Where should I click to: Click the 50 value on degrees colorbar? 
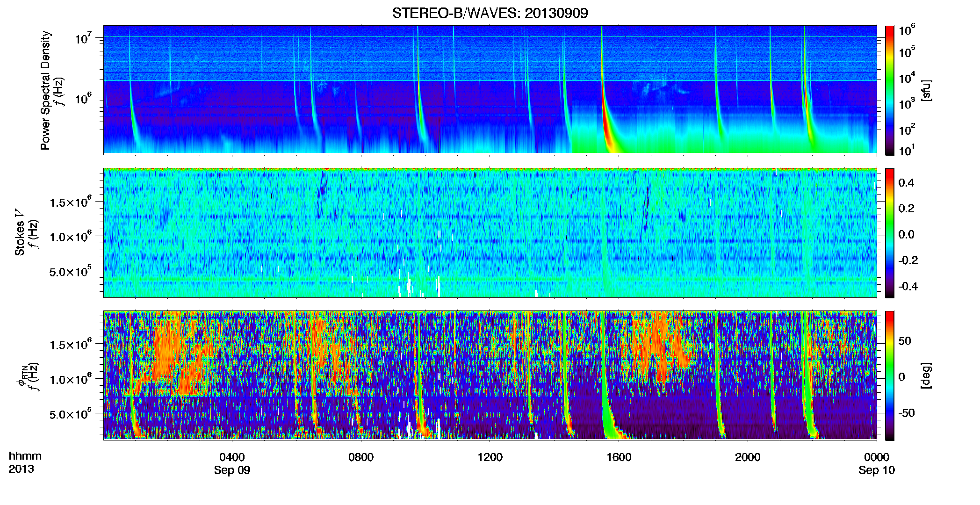click(x=905, y=341)
